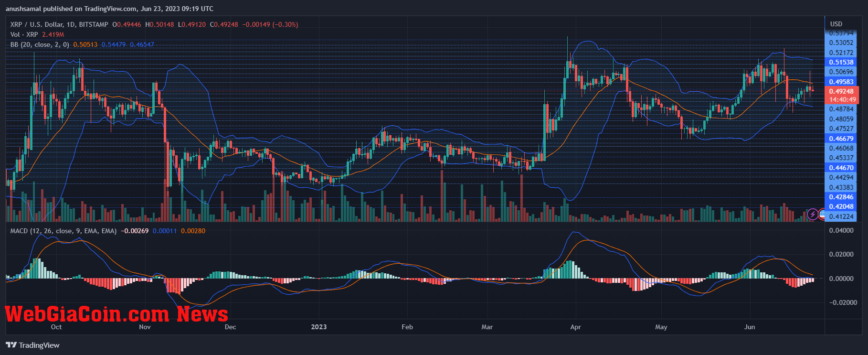The height and width of the screenshot is (355, 868).
Task: Open the TradingView logo at bottom left
Action: point(32,345)
